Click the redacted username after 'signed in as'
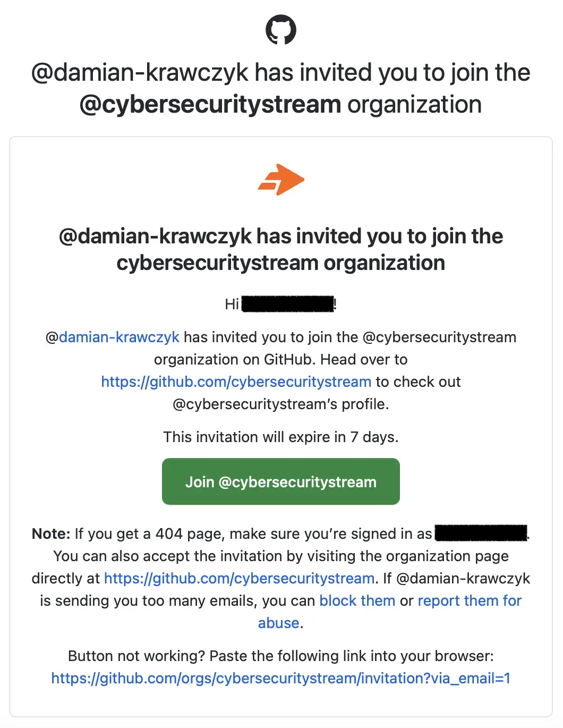Screen dimensions: 563x728 (481, 533)
